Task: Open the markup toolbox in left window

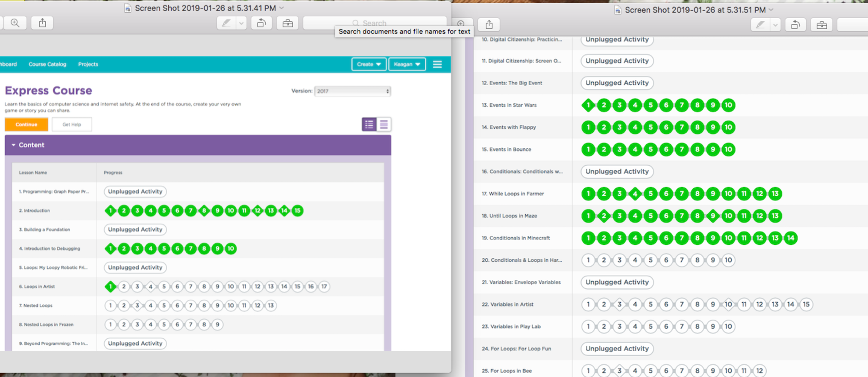Action: click(x=287, y=23)
